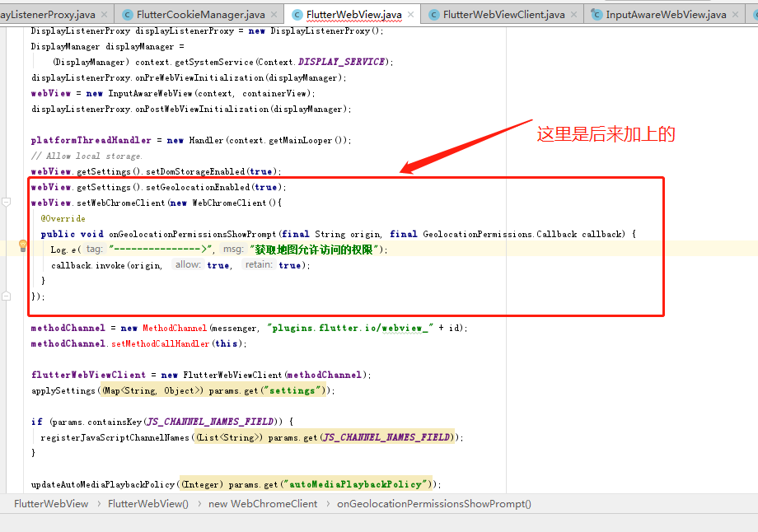Click new WebChromeClient breadcrumb
The height and width of the screenshot is (532, 758).
coord(263,503)
